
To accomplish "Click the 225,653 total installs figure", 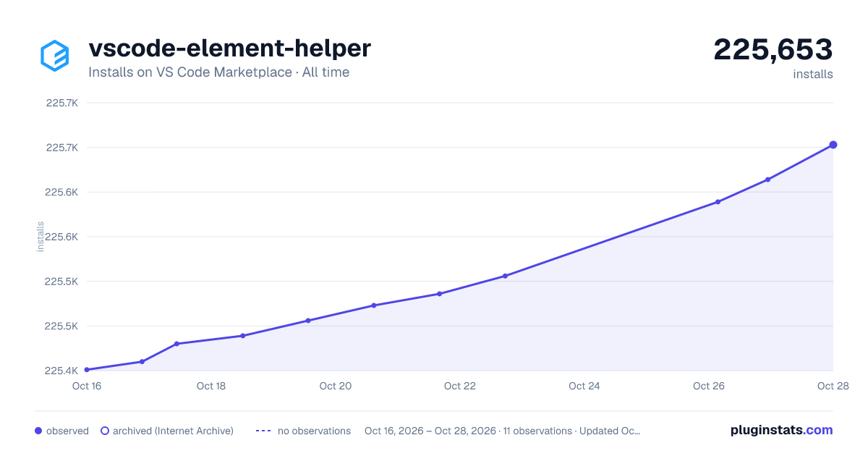I will (x=773, y=49).
